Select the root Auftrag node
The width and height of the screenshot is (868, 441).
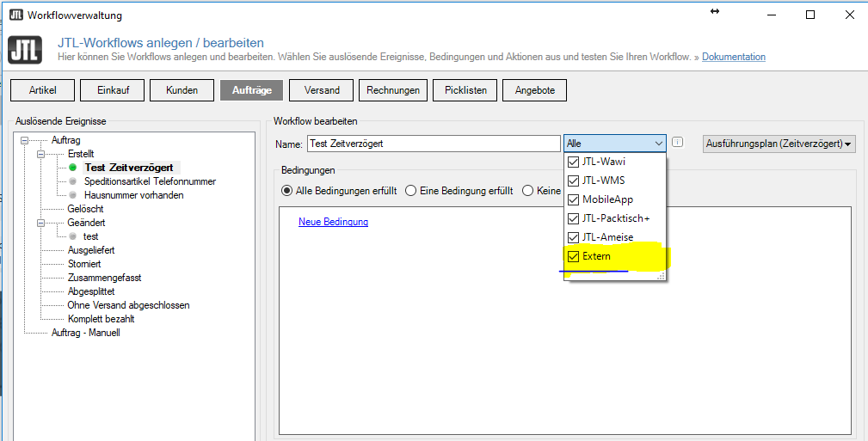66,140
